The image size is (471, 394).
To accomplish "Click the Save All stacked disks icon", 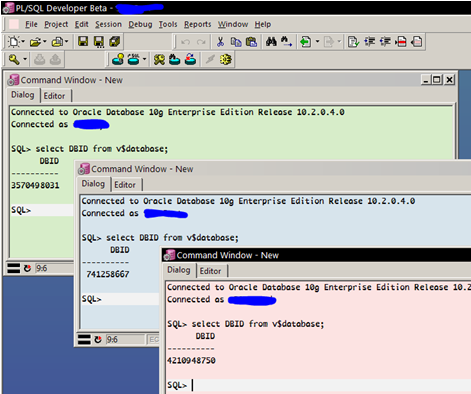I will tap(114, 42).
